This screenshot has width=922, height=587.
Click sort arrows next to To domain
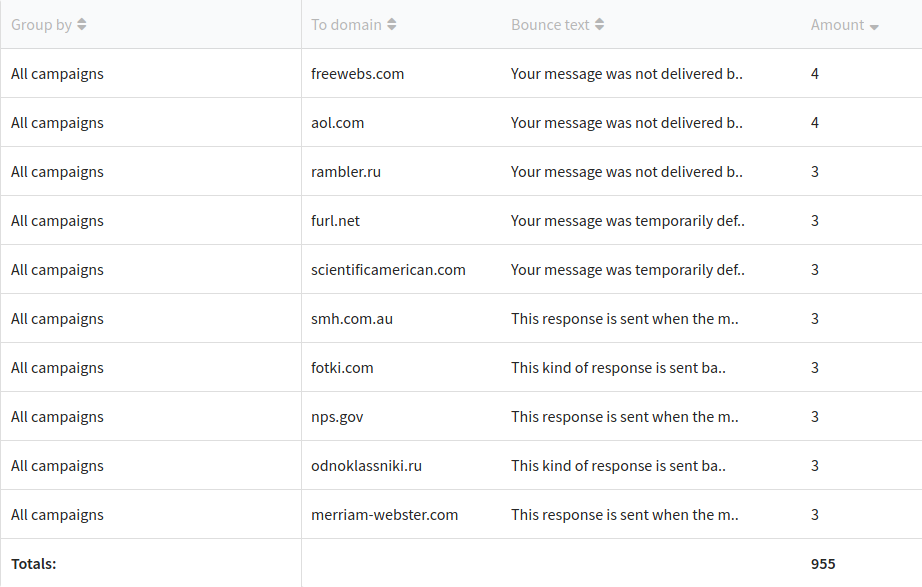392,25
